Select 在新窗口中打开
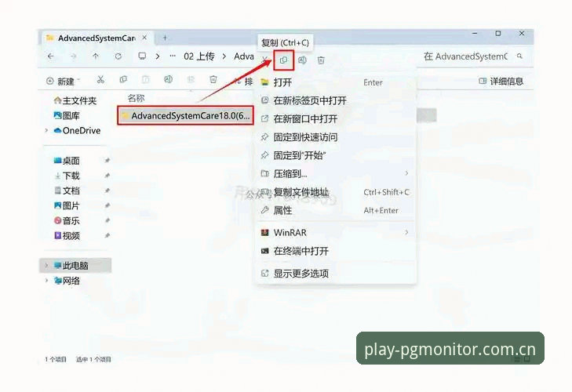The image size is (572, 392). 336,119
